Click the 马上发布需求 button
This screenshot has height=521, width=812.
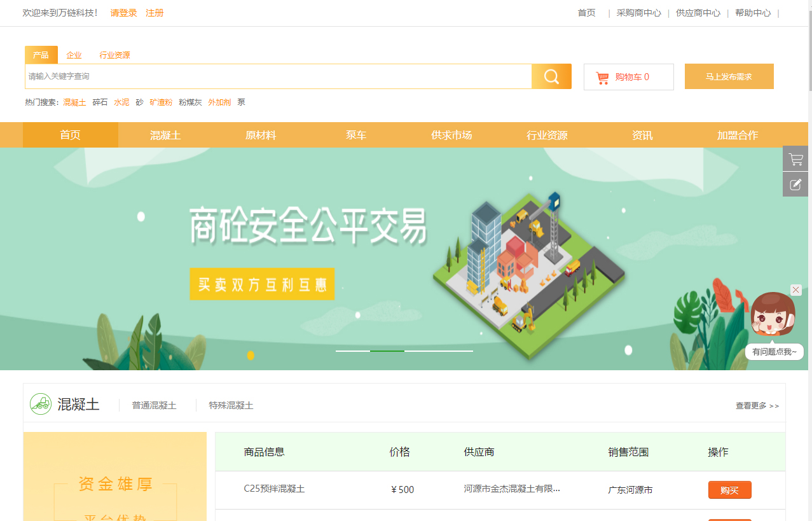click(729, 76)
